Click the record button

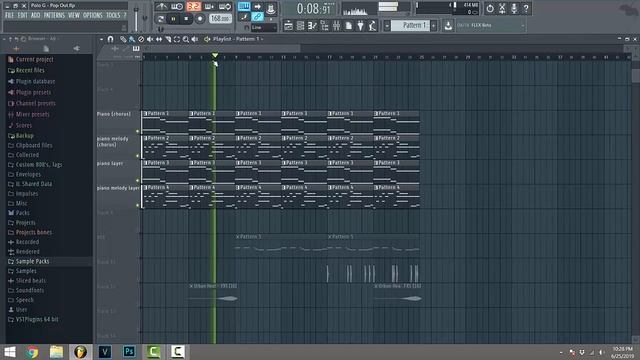tap(200, 19)
